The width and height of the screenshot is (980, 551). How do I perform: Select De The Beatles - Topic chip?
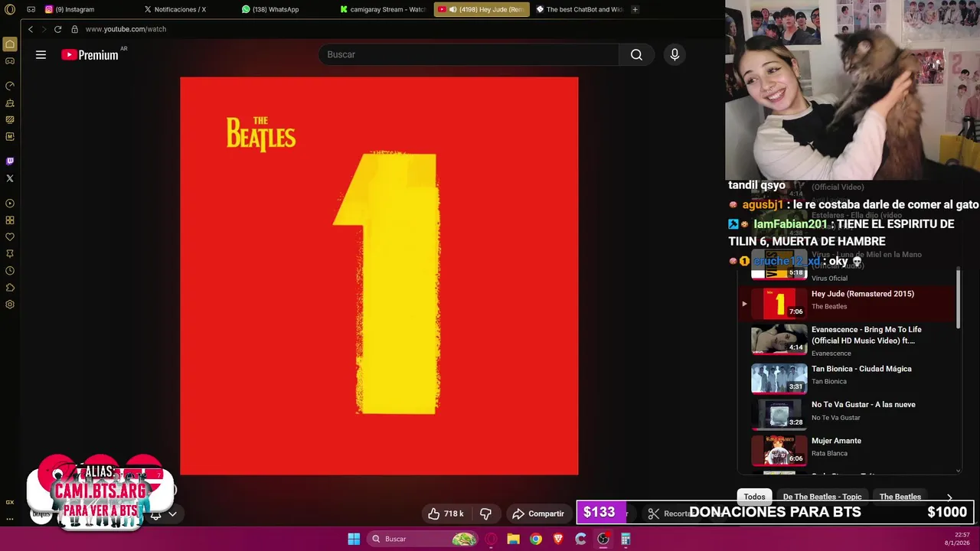coord(822,497)
